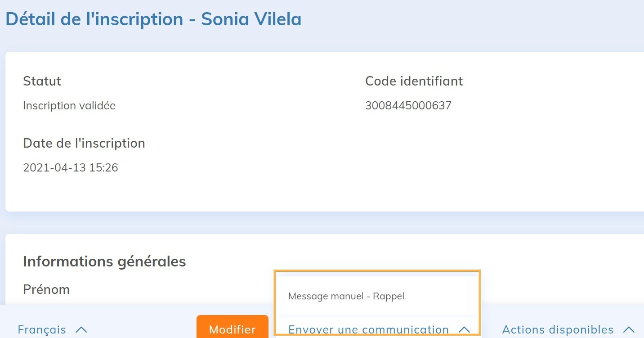Select 'Message manuel - Rappel' from the communication menu
Image resolution: width=644 pixels, height=338 pixels.
(346, 296)
